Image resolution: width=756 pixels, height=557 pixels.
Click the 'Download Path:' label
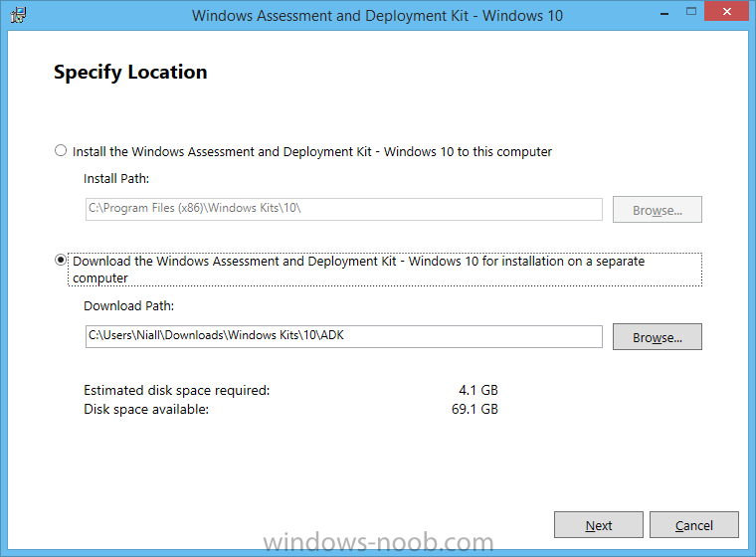pos(128,305)
